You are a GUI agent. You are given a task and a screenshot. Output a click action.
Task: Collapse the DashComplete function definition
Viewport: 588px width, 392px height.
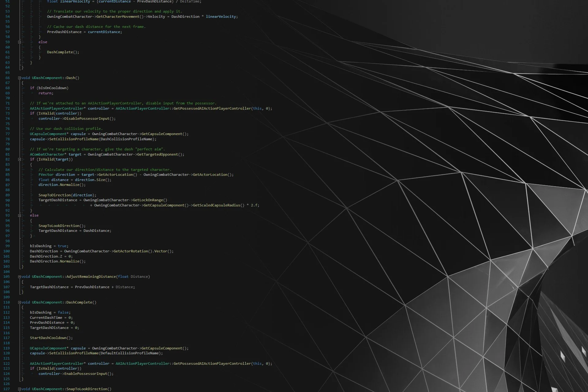(x=19, y=302)
